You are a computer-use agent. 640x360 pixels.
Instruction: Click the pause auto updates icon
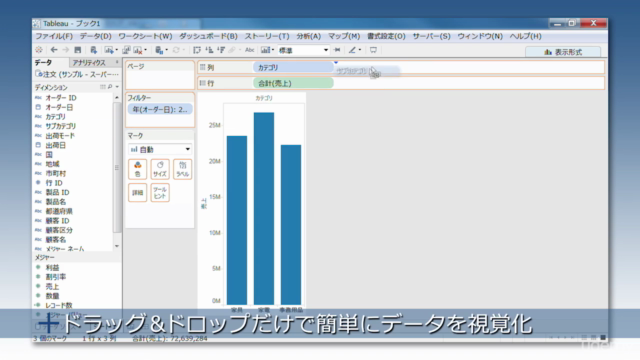tap(159, 50)
